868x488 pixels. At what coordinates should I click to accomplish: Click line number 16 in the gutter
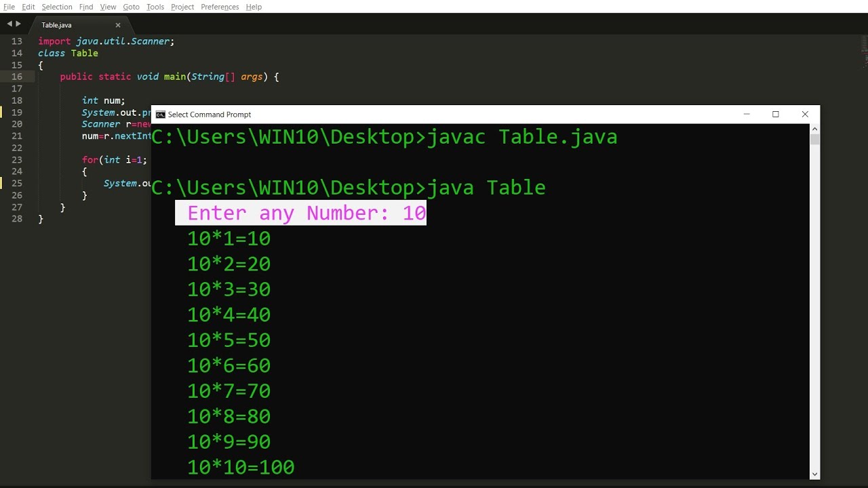(x=17, y=77)
